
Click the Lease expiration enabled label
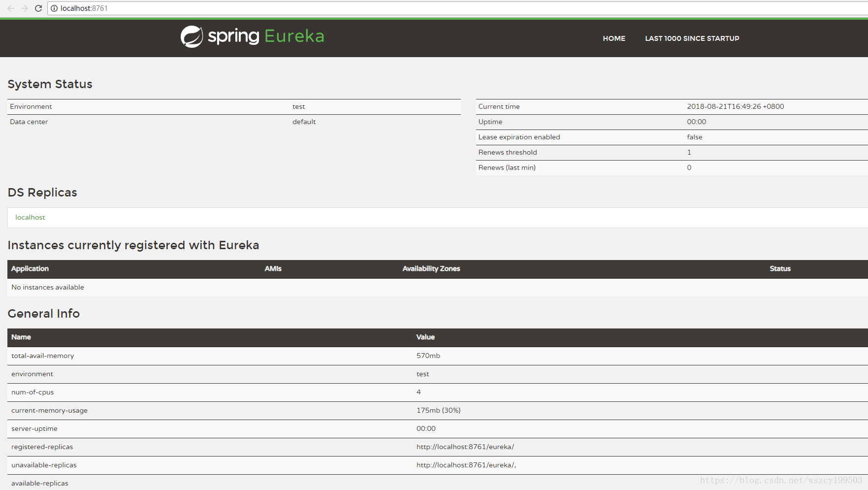(519, 137)
